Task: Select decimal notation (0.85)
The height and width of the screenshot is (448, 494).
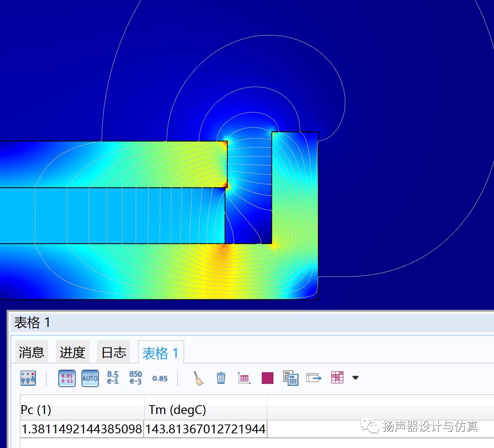Action: (160, 378)
